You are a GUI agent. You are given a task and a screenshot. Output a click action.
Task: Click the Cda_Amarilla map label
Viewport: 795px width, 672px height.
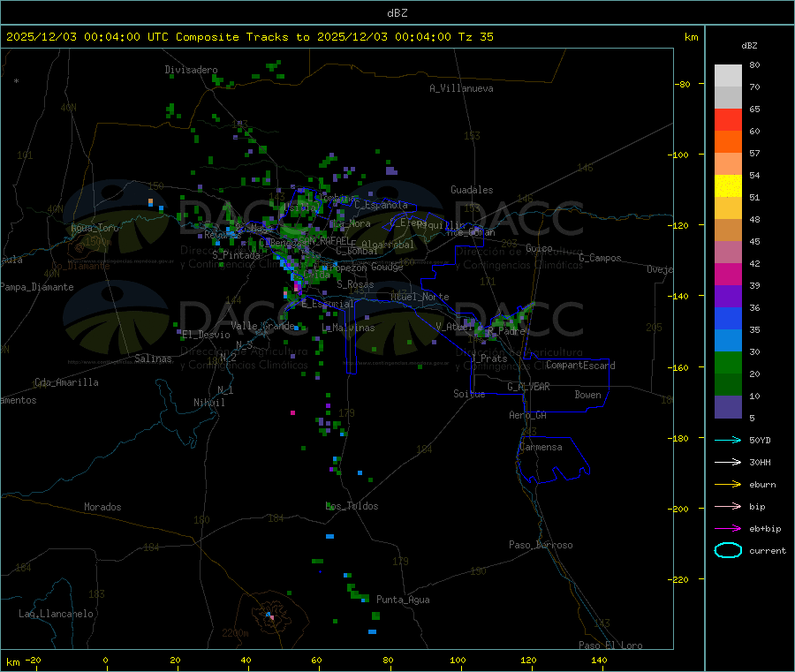pyautogui.click(x=66, y=382)
